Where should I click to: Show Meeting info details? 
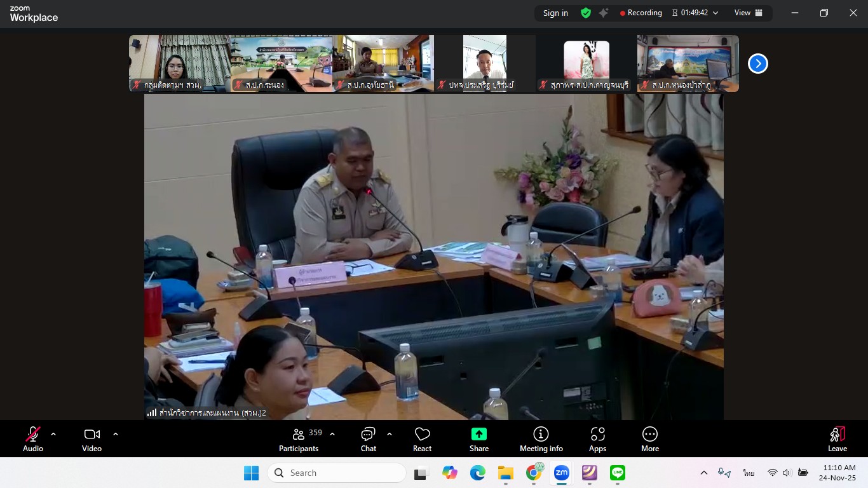coord(541,438)
